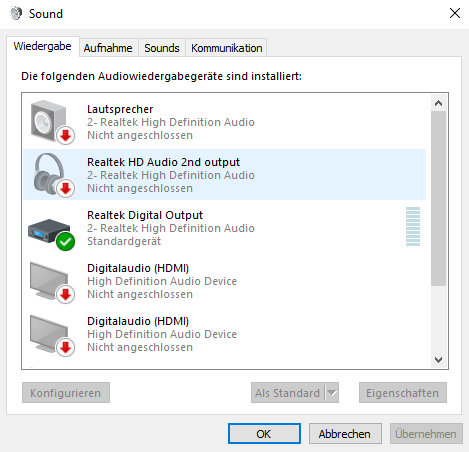This screenshot has height=452, width=469.
Task: Click the device list scrollbar thumb
Action: [x=438, y=199]
